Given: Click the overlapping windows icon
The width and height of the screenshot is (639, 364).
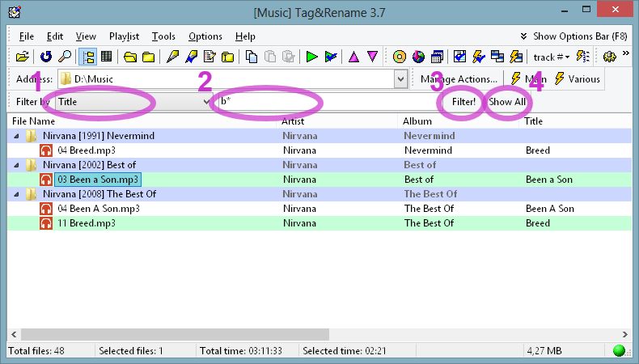Looking at the screenshot, I should [497, 57].
